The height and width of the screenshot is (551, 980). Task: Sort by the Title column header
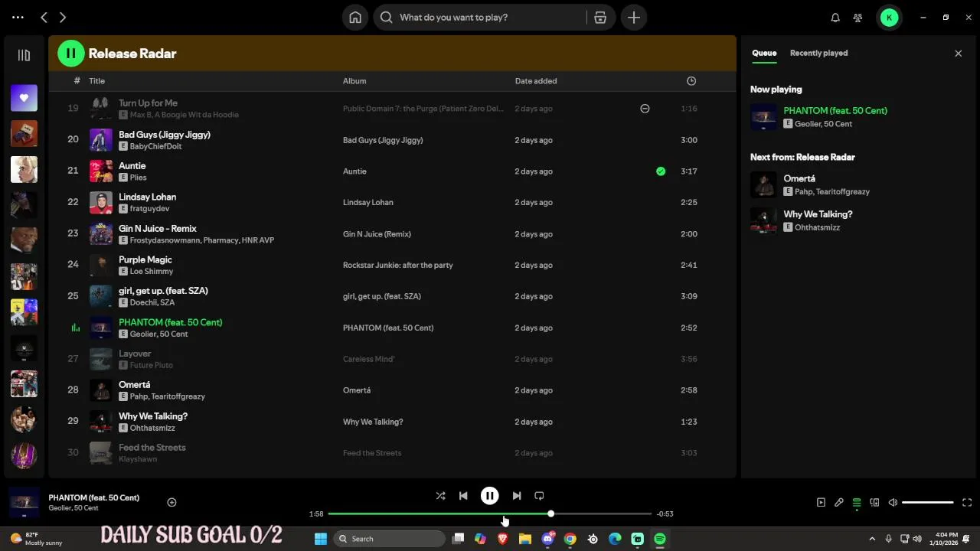[x=96, y=81]
